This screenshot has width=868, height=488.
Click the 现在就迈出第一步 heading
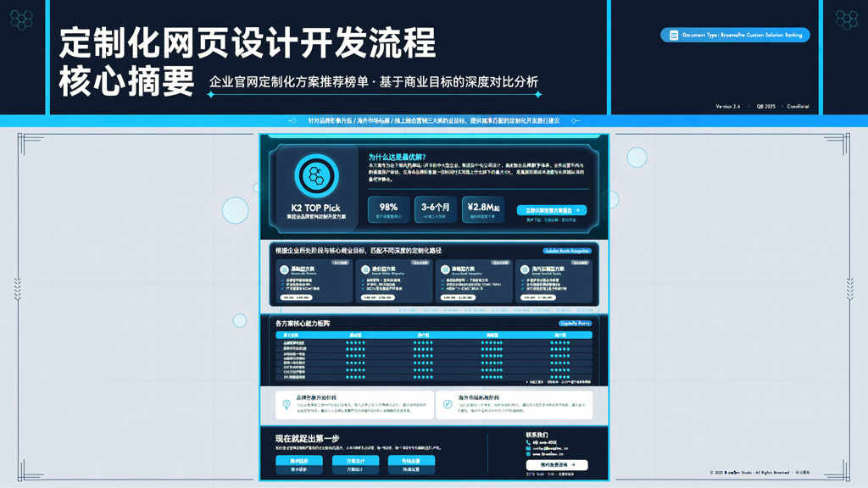(307, 438)
